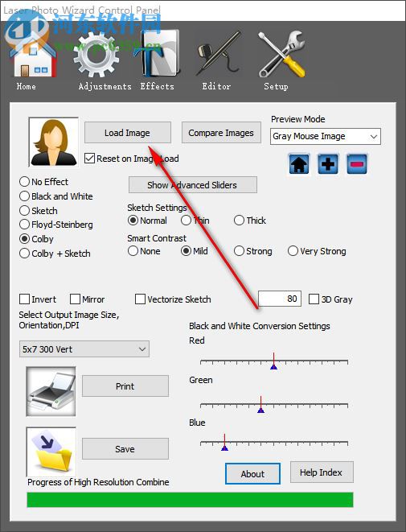This screenshot has width=406, height=532.
Task: Click the woman portrait thumbnail
Action: (x=54, y=142)
